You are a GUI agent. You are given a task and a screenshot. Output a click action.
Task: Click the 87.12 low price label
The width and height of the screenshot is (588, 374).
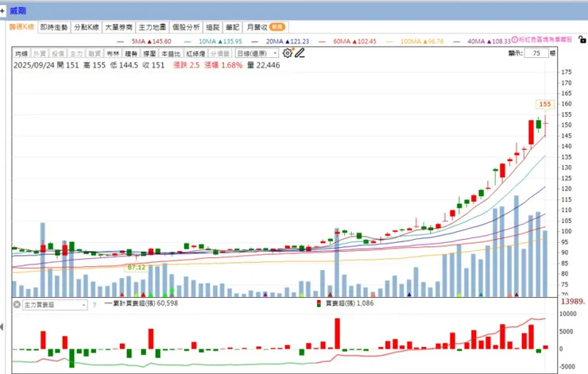(136, 267)
